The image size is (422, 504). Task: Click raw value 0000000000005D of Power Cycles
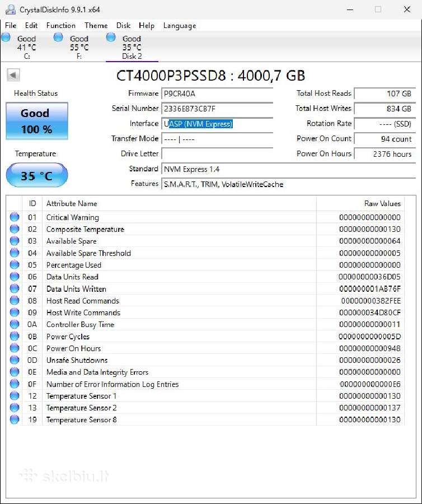pyautogui.click(x=369, y=337)
